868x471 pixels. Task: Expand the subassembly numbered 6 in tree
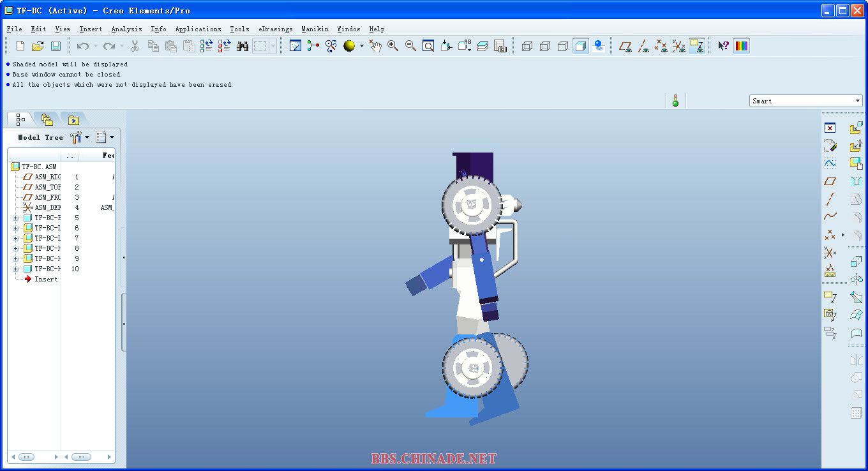tap(15, 228)
